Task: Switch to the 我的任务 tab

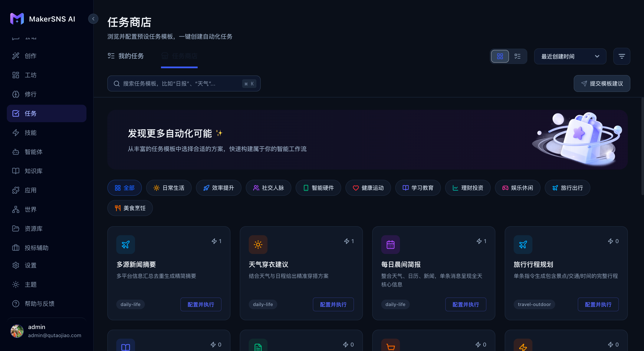Action: pyautogui.click(x=126, y=56)
